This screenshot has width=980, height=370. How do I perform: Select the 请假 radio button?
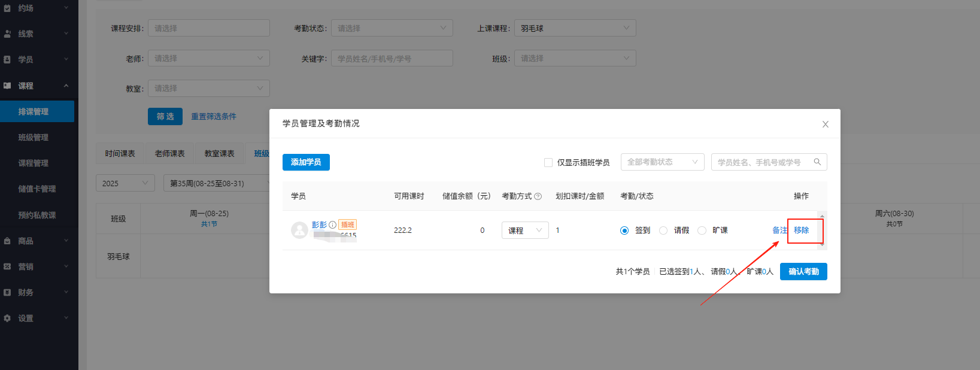[663, 231]
